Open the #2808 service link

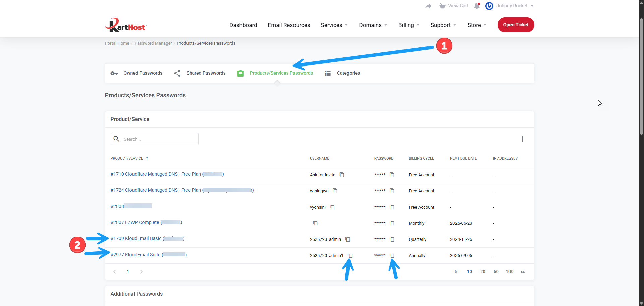(131, 206)
